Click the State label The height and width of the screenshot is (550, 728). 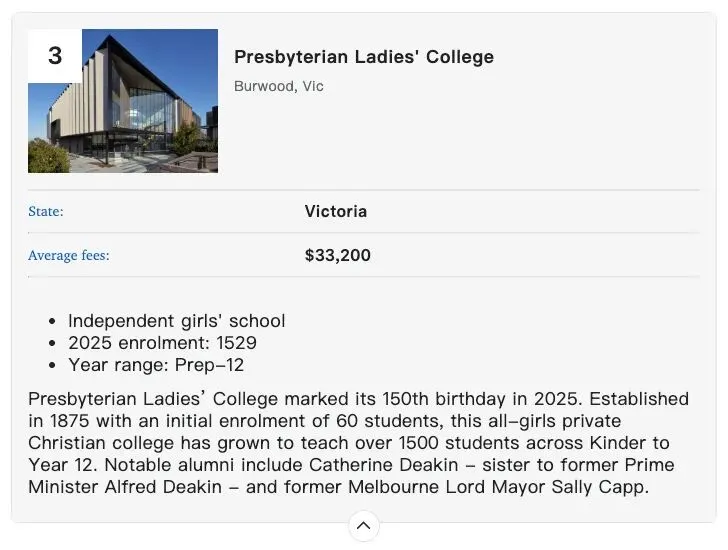(x=46, y=212)
